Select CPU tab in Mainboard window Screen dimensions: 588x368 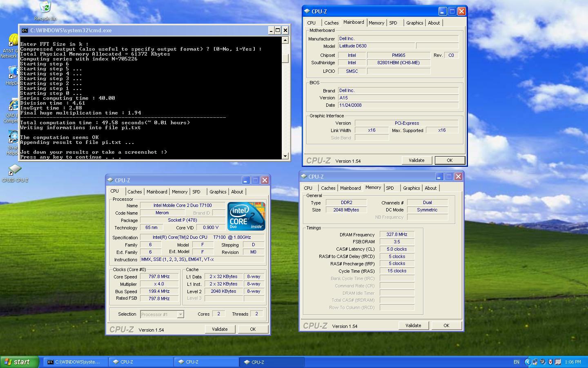311,23
